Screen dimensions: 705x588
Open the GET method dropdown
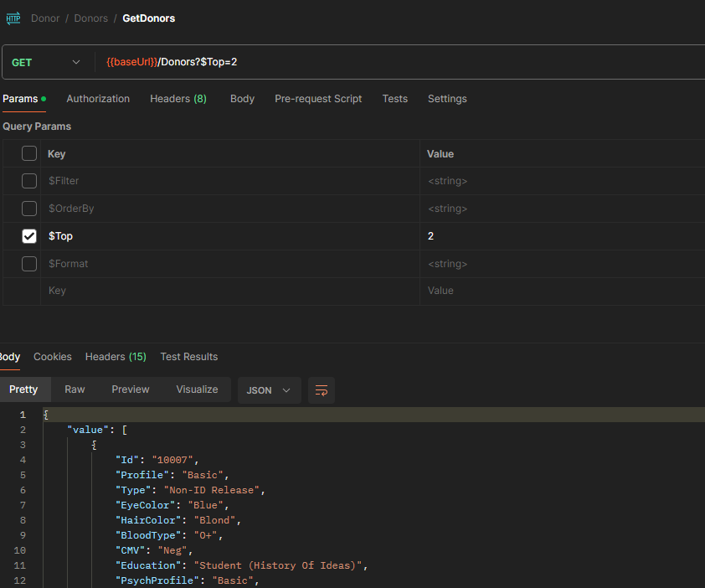47,63
